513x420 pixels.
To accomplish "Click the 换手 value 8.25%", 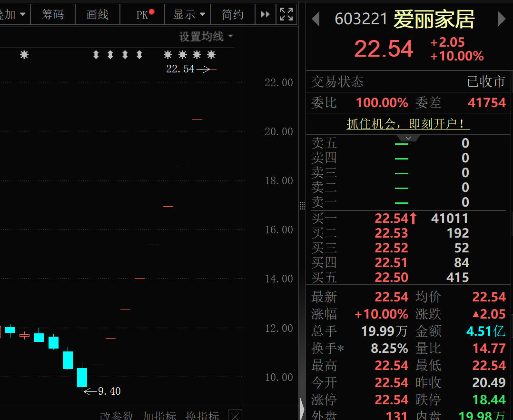I will click(x=389, y=348).
